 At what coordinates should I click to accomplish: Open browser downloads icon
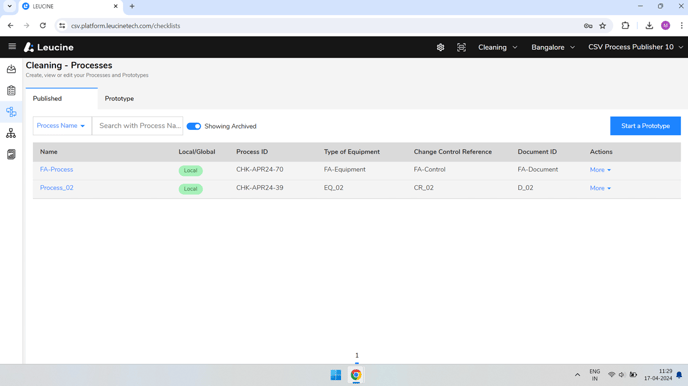coord(649,25)
